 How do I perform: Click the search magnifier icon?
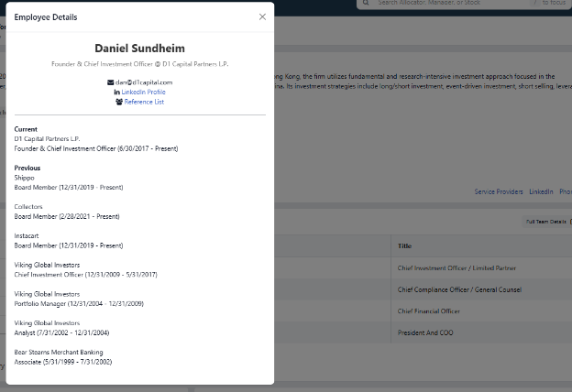point(366,3)
